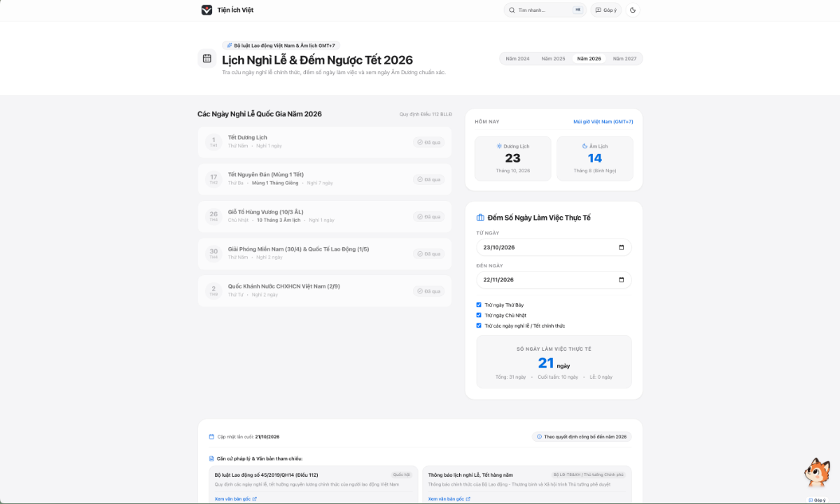Image resolution: width=840 pixels, height=504 pixels.
Task: Click Bộ LĐ-TB&XH / Thủ tướng Chính phủ tag
Action: pyautogui.click(x=589, y=475)
